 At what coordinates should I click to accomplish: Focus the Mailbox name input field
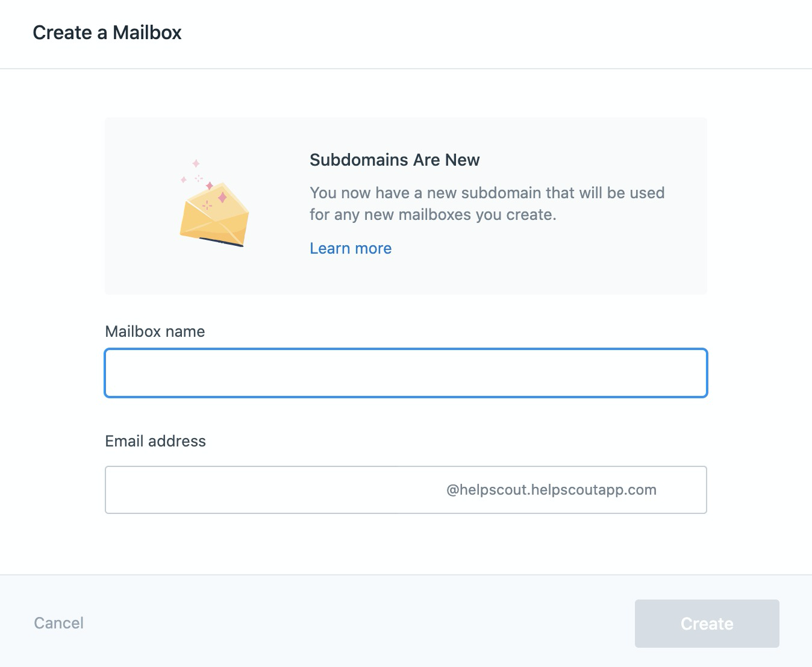[x=405, y=373]
